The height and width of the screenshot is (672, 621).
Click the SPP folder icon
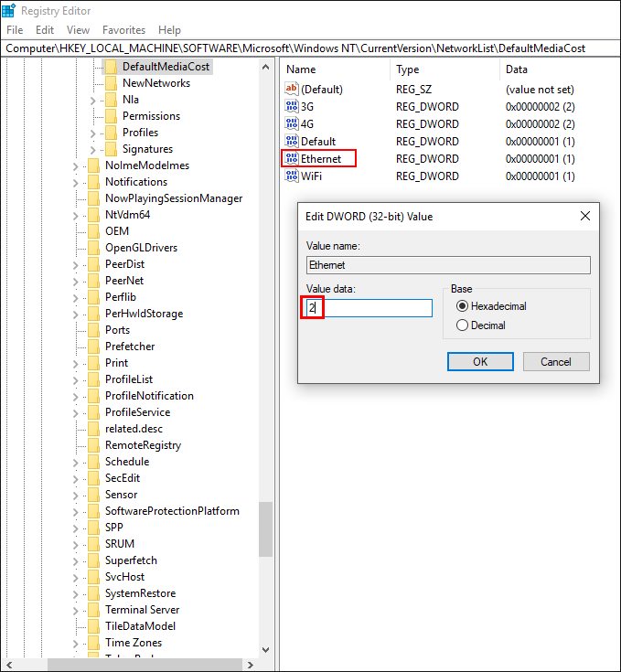[x=93, y=528]
